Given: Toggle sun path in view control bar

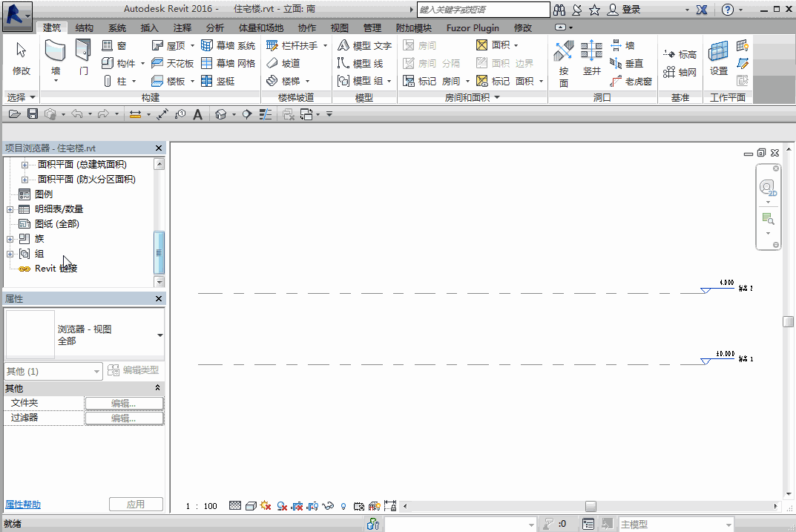Looking at the screenshot, I should pyautogui.click(x=265, y=506).
